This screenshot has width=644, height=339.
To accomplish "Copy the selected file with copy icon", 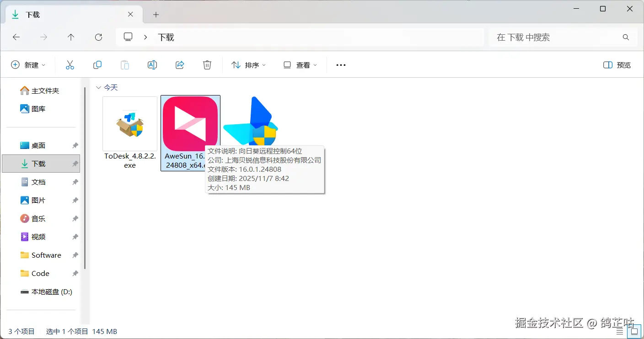I will coord(97,65).
